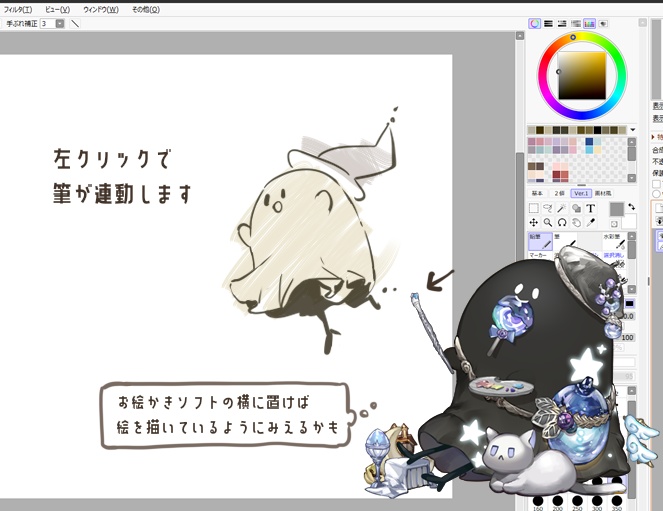Screen dimensions: 663x511
Task: Select the 水彩筆 watercolor brush
Action: 614,241
